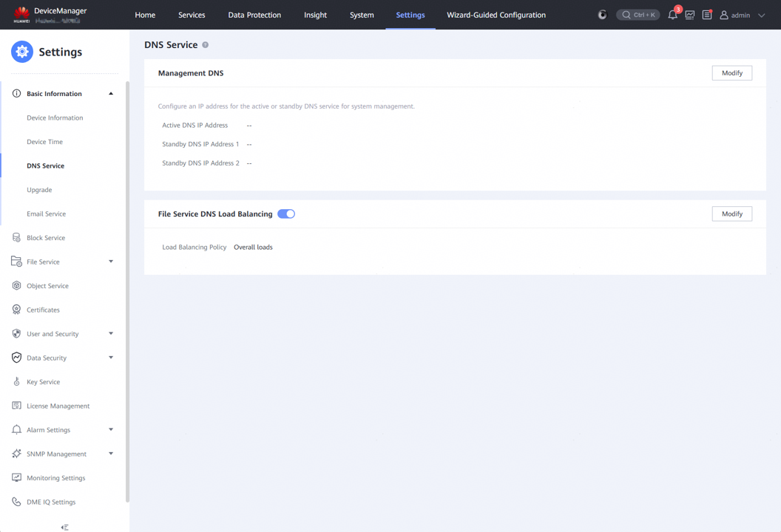Viewport: 781px width, 532px height.
Task: Open DME IQ Settings page
Action: click(x=51, y=502)
